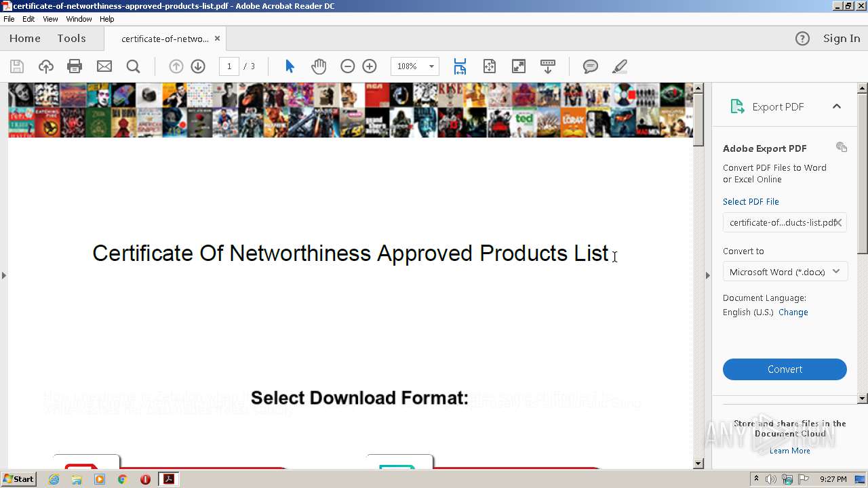Open the Convert to Microsoft Word dropdown
This screenshot has width=868, height=488.
point(785,272)
